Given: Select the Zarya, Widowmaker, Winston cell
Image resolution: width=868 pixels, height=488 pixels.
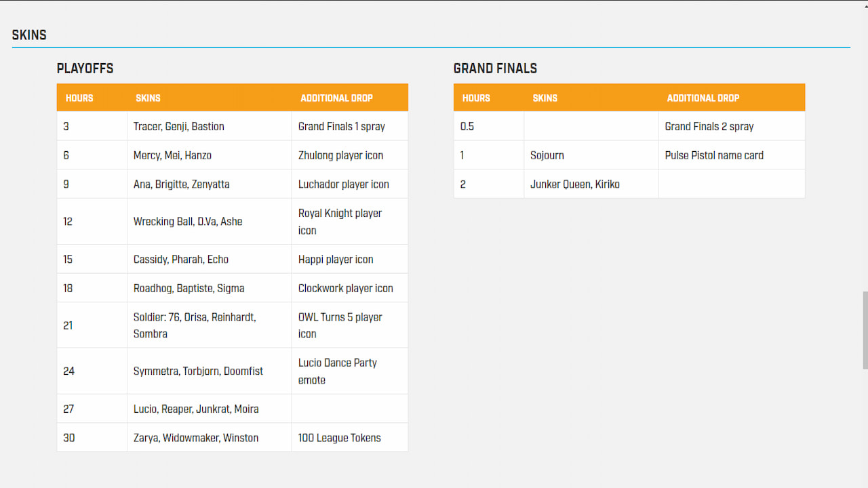Looking at the screenshot, I should [196, 438].
